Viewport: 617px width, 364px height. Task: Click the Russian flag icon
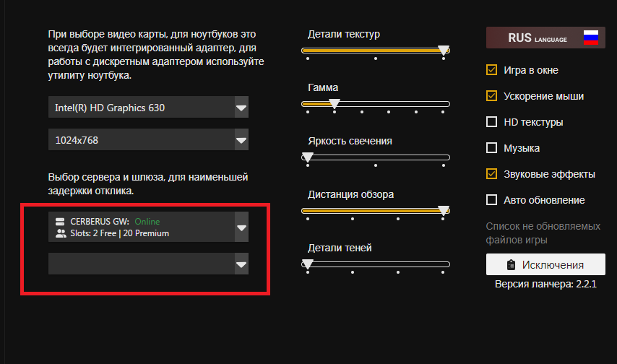coord(590,38)
